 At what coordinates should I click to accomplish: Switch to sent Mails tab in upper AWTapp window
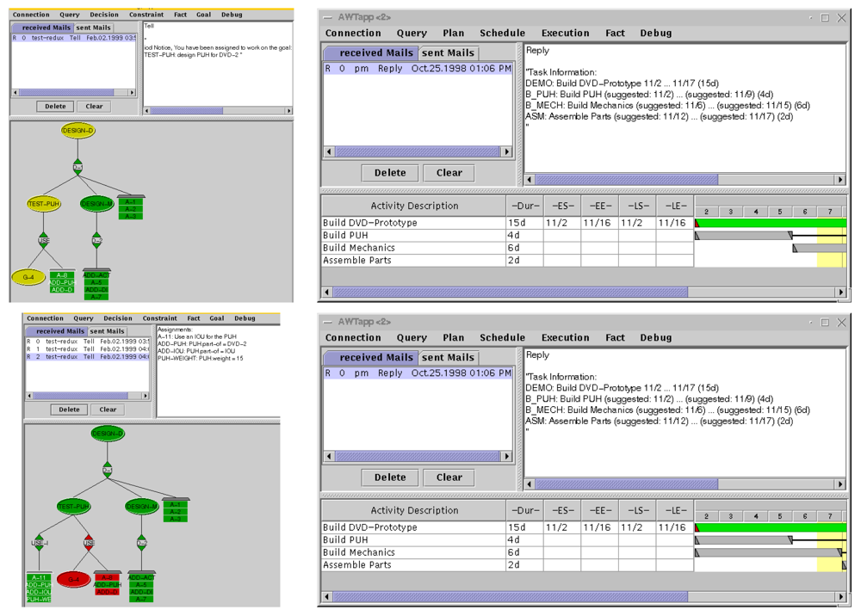[x=449, y=52]
